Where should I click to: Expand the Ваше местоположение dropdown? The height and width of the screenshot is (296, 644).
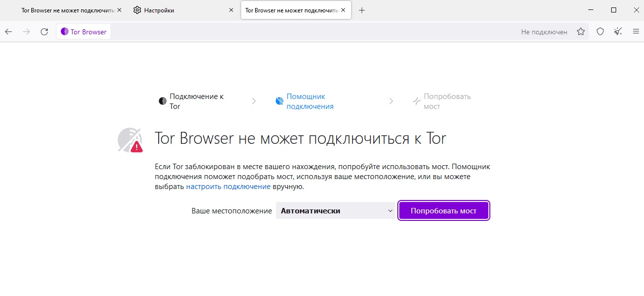coord(336,210)
